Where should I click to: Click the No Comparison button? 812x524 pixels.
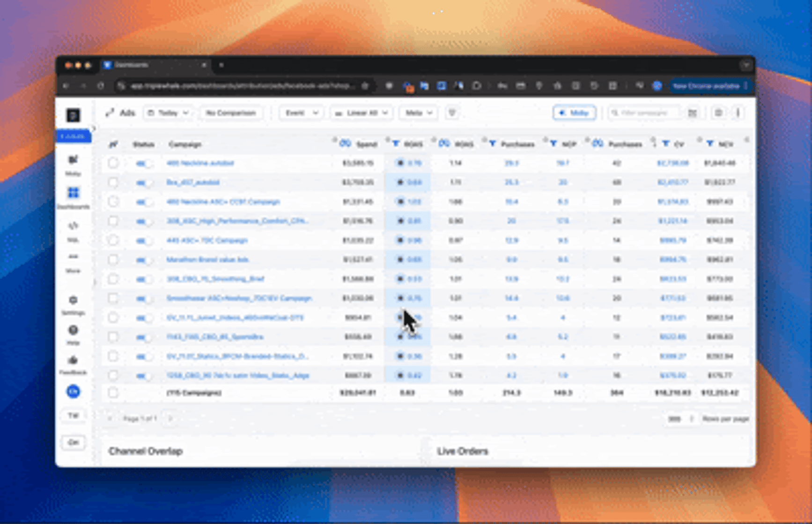click(x=231, y=113)
